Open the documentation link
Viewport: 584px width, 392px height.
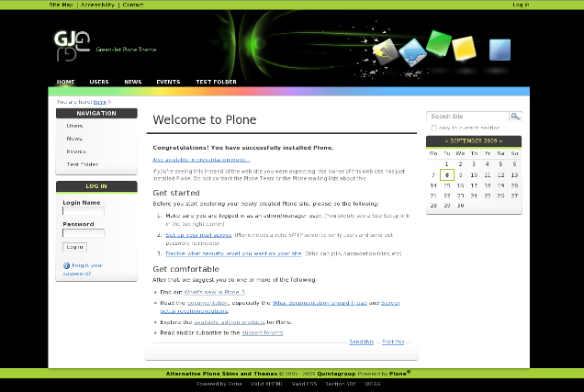tap(208, 303)
